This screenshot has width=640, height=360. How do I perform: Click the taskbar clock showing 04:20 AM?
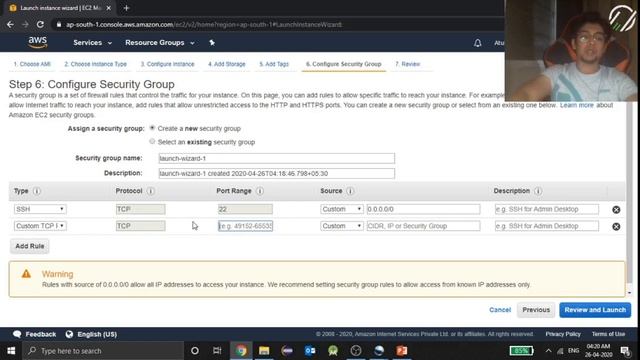598,351
